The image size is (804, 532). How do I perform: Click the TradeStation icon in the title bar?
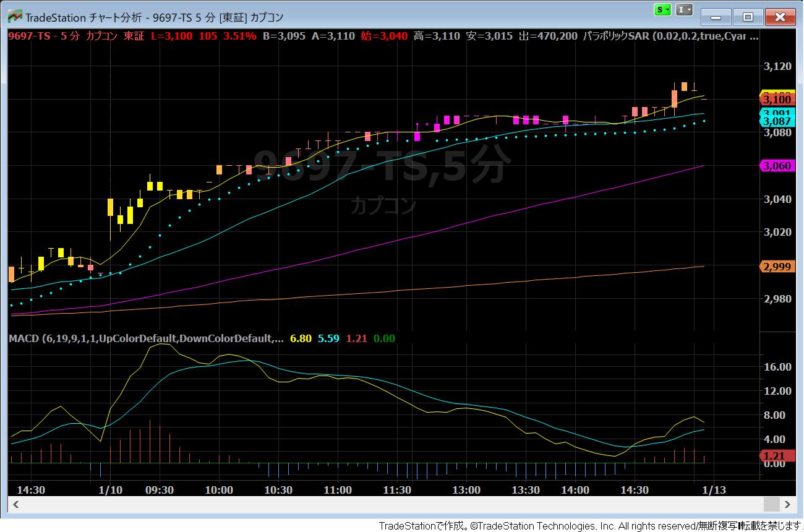click(15, 16)
